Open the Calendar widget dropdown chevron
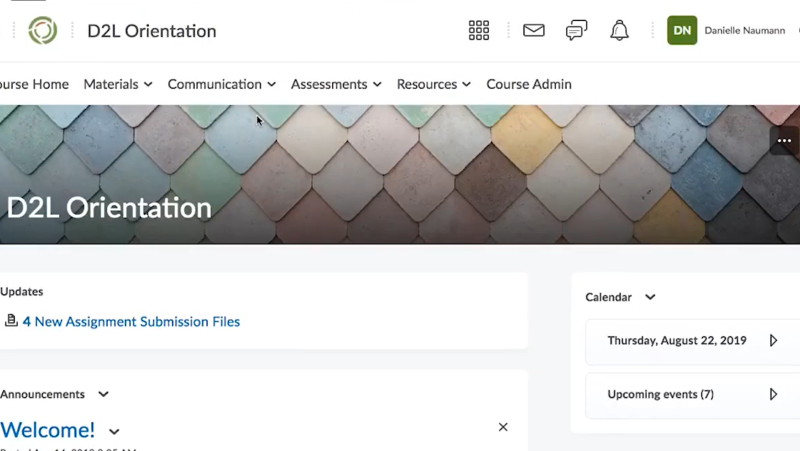The image size is (800, 451). (x=650, y=297)
